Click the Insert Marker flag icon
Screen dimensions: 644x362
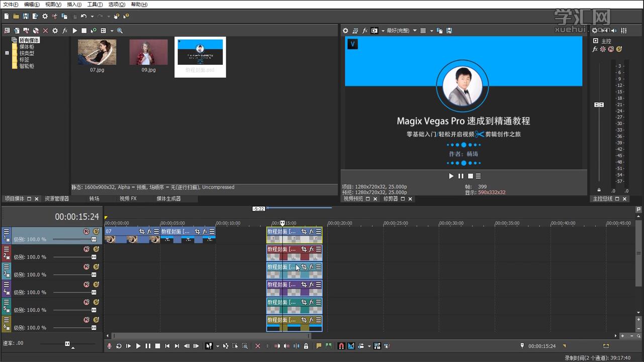319,346
